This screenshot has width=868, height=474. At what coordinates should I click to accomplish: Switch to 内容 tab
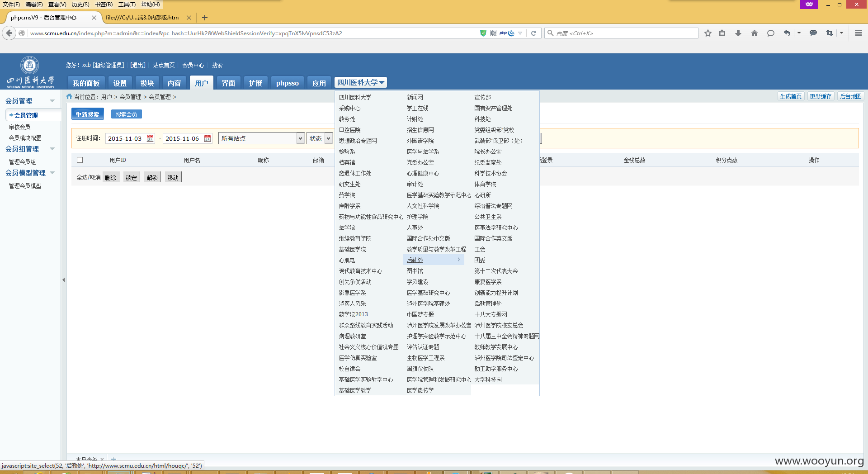[175, 83]
